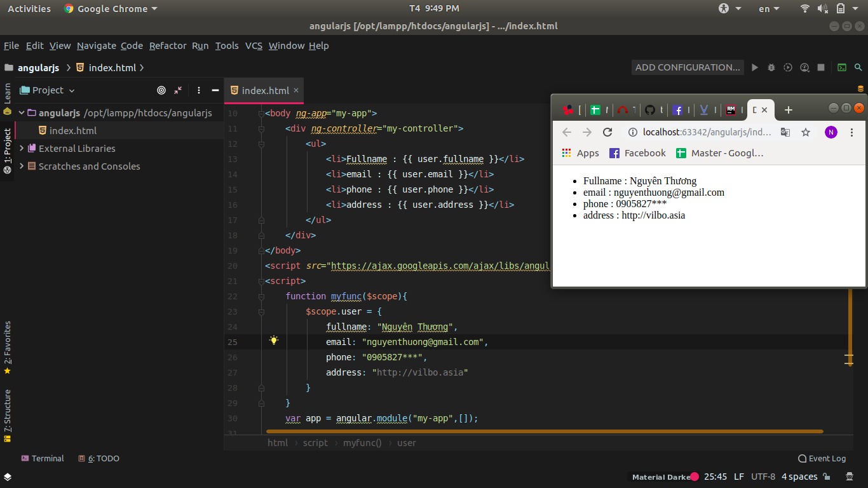
Task: Expand Scratches and Consoles node
Action: (x=22, y=166)
